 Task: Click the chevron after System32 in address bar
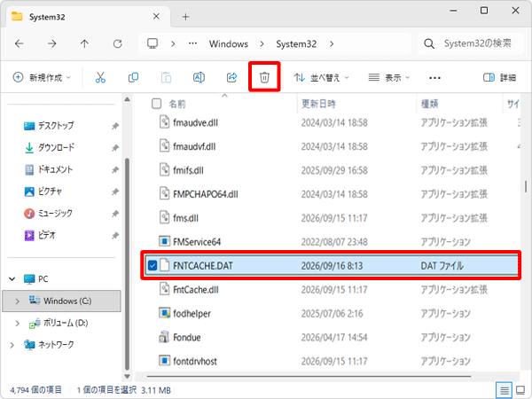[332, 43]
